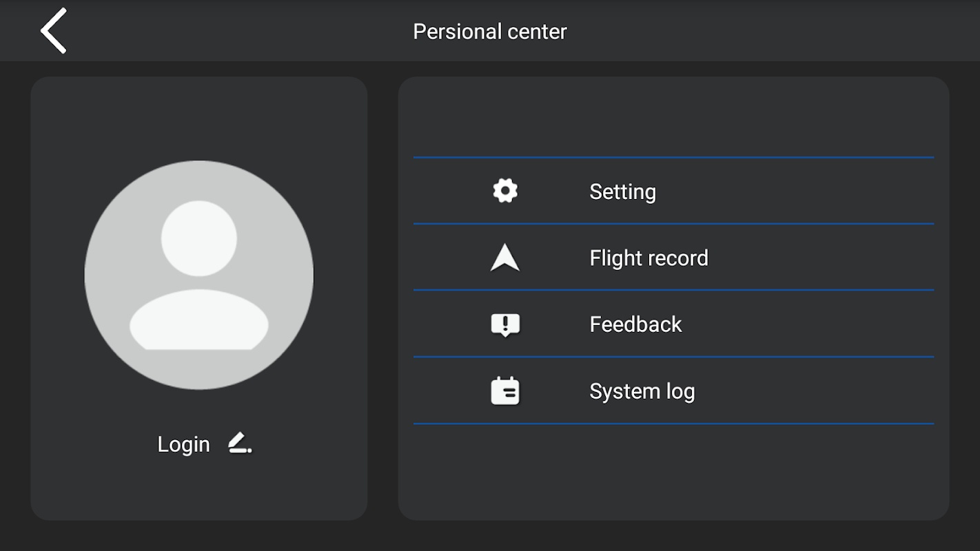Click the gear icon beside Setting
980x551 pixels.
(505, 191)
